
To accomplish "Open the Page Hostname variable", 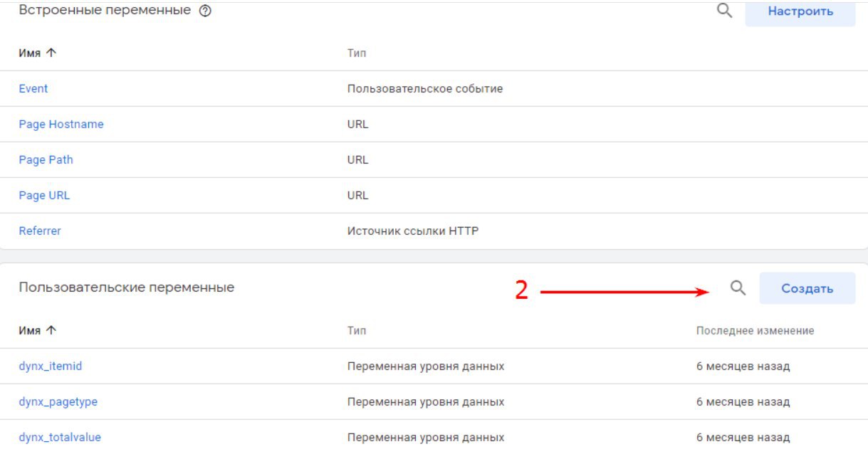I will tap(61, 125).
